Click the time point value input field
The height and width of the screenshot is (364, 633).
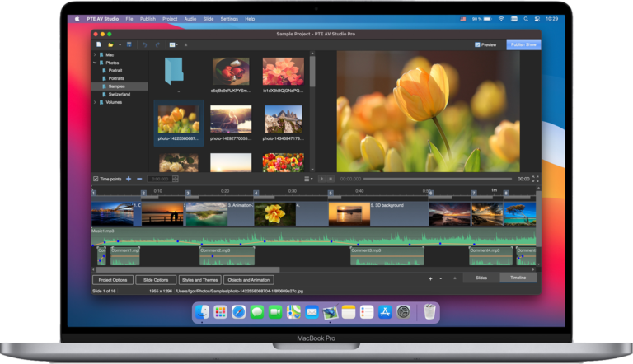click(160, 179)
